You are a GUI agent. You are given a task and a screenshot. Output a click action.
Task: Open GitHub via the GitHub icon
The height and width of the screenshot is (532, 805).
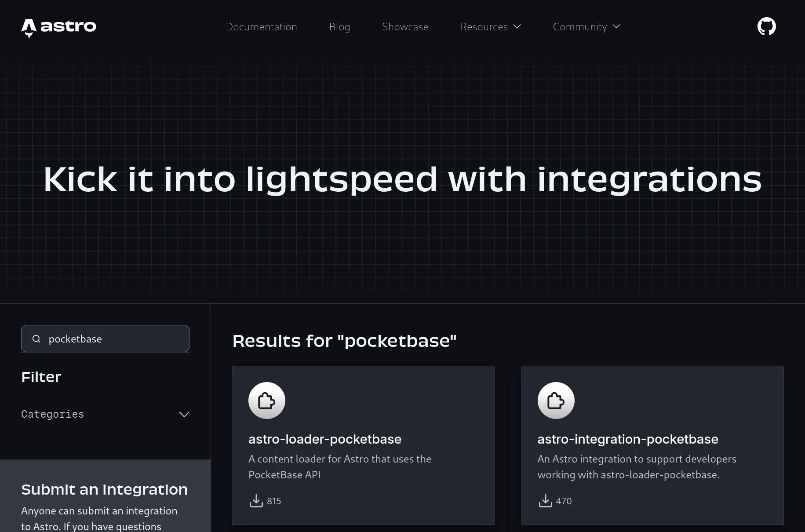click(766, 26)
